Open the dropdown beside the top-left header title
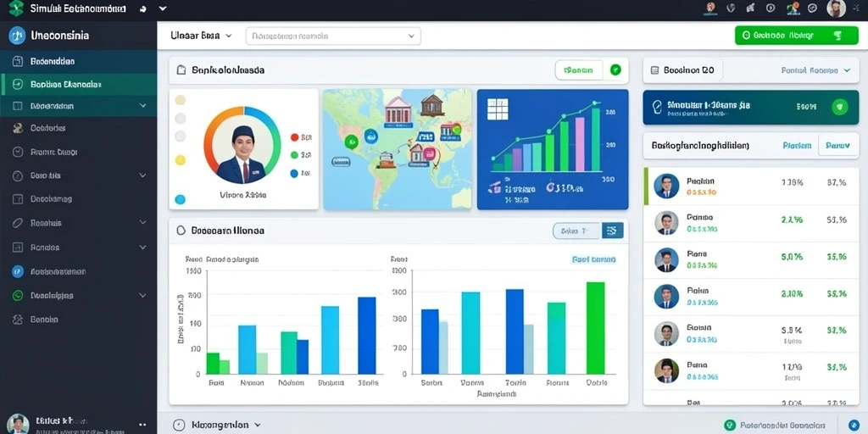This screenshot has width=868, height=434. tap(229, 36)
